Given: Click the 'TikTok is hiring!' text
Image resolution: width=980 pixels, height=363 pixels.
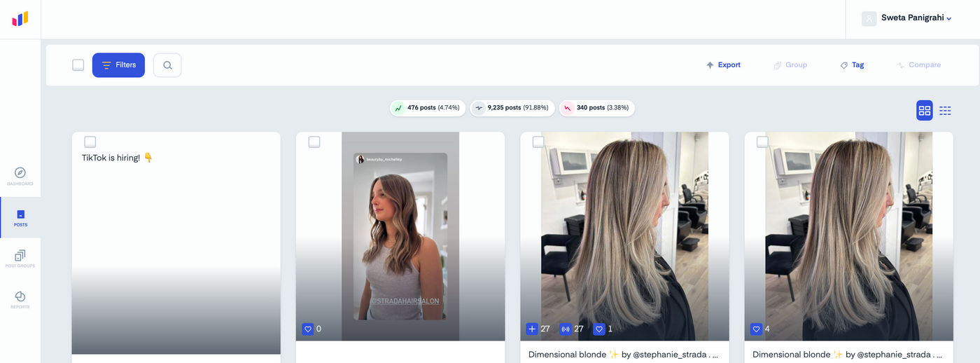Looking at the screenshot, I should coord(118,158).
